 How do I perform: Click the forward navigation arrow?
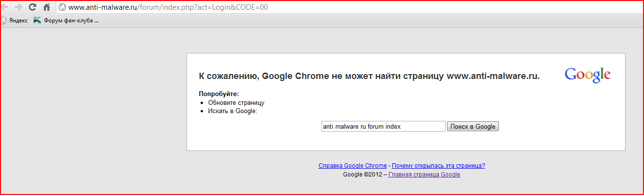(18, 7)
